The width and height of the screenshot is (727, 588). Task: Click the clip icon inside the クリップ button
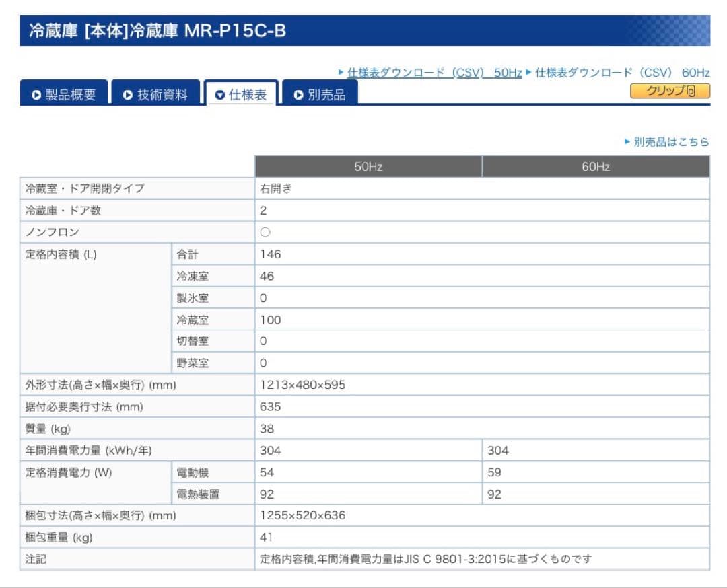pyautogui.click(x=691, y=91)
